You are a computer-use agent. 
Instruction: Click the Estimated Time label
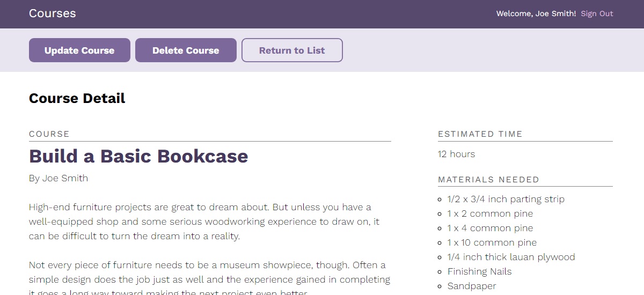(480, 134)
